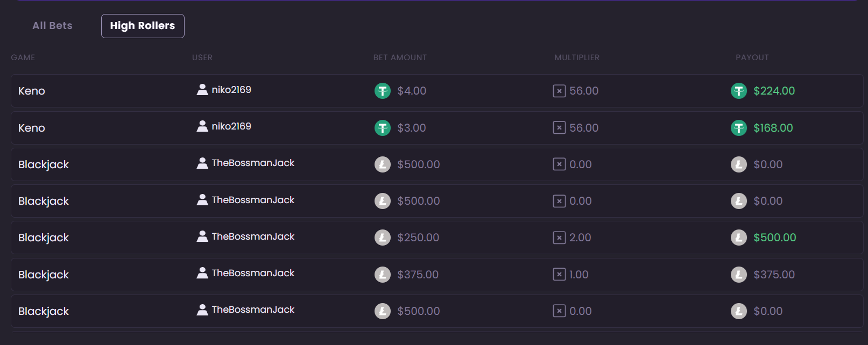Select the High Rollers tab
This screenshot has width=868, height=345.
pyautogui.click(x=143, y=26)
